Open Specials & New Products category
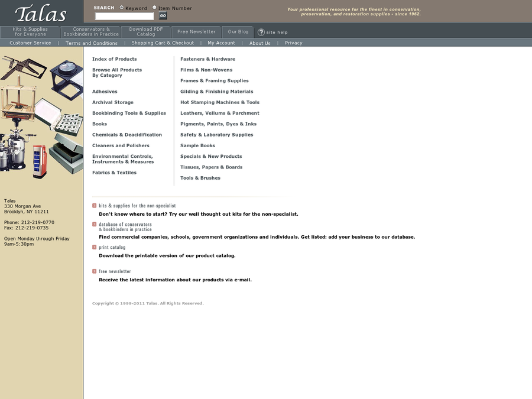Image resolution: width=532 pixels, height=399 pixels. (x=211, y=157)
